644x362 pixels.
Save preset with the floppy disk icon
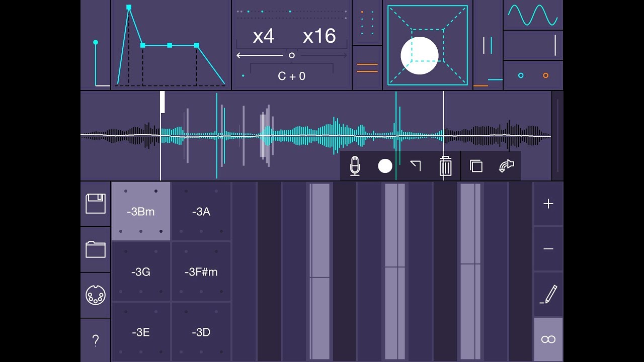click(x=96, y=204)
